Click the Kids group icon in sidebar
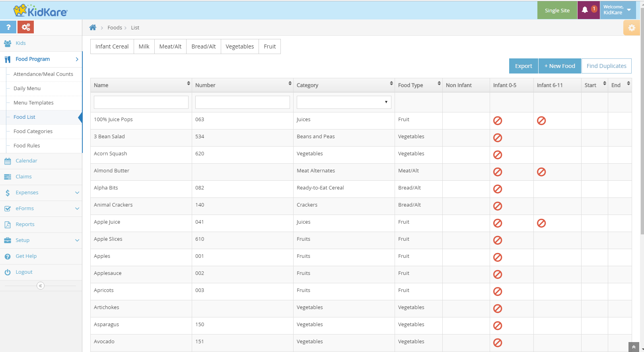The width and height of the screenshot is (644, 352). tap(8, 43)
